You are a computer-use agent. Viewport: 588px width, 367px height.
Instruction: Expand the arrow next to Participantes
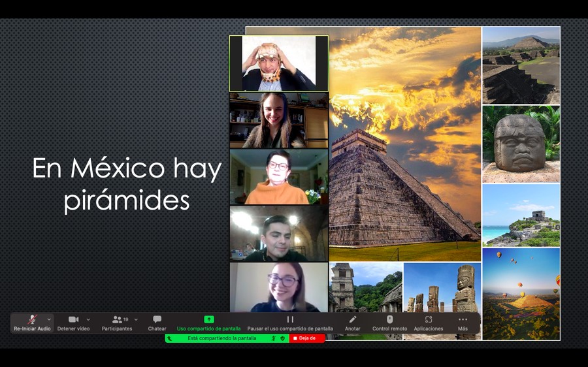(x=136, y=319)
